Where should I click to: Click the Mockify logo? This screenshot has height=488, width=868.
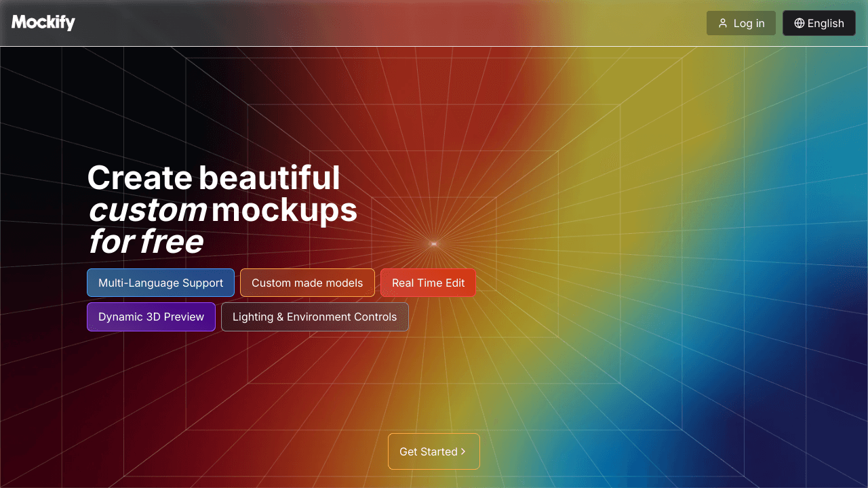[43, 23]
